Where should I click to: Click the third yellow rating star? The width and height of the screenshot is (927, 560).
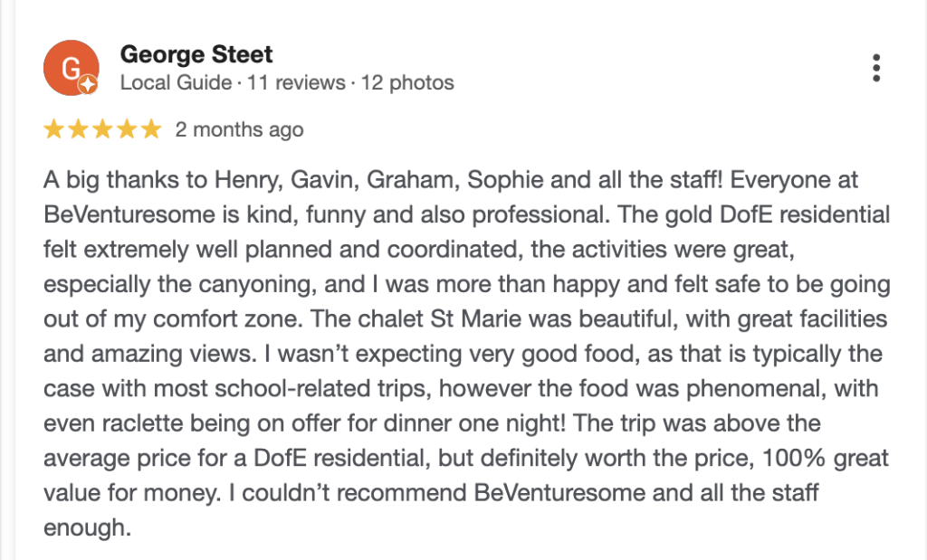(102, 129)
